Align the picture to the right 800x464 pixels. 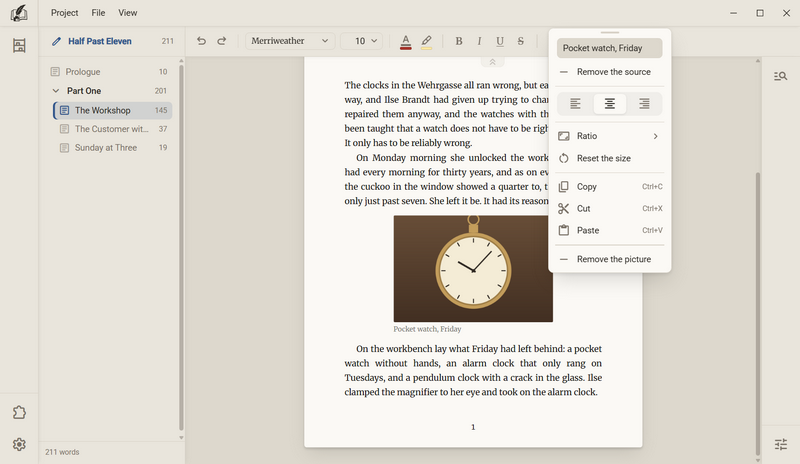point(644,104)
